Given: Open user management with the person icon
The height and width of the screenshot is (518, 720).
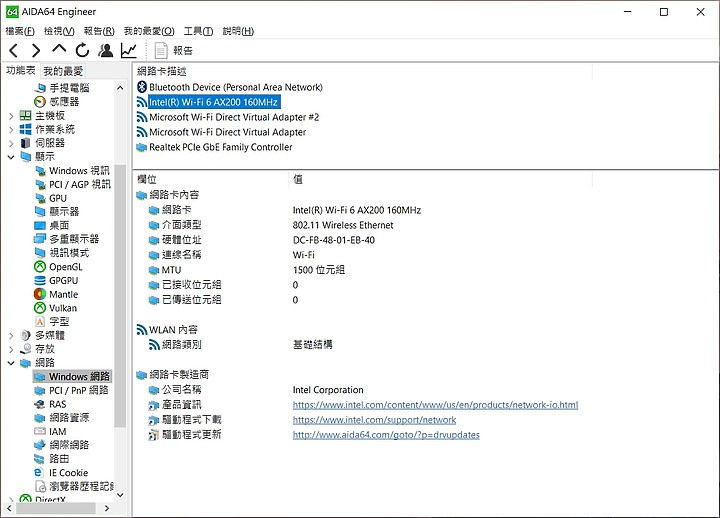Looking at the screenshot, I should (x=106, y=51).
